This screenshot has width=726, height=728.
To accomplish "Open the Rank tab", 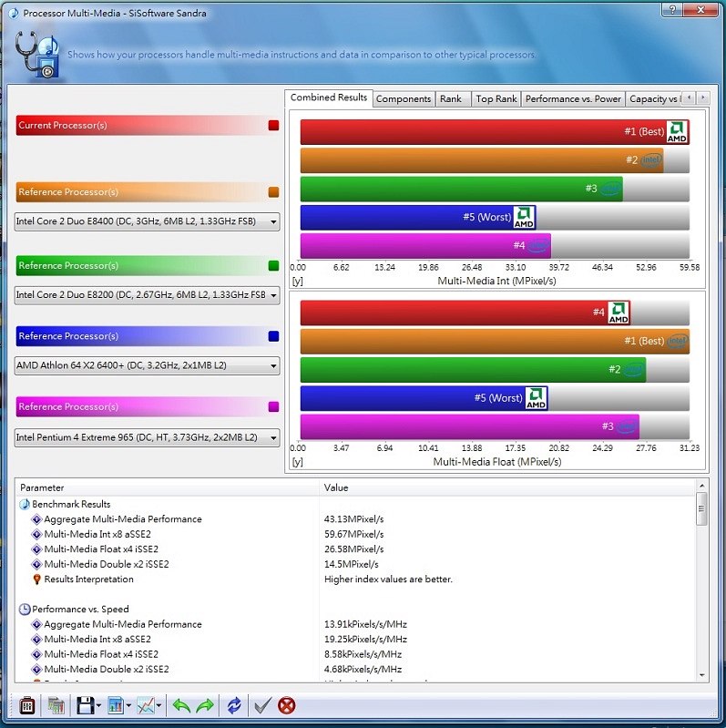I will pyautogui.click(x=451, y=99).
